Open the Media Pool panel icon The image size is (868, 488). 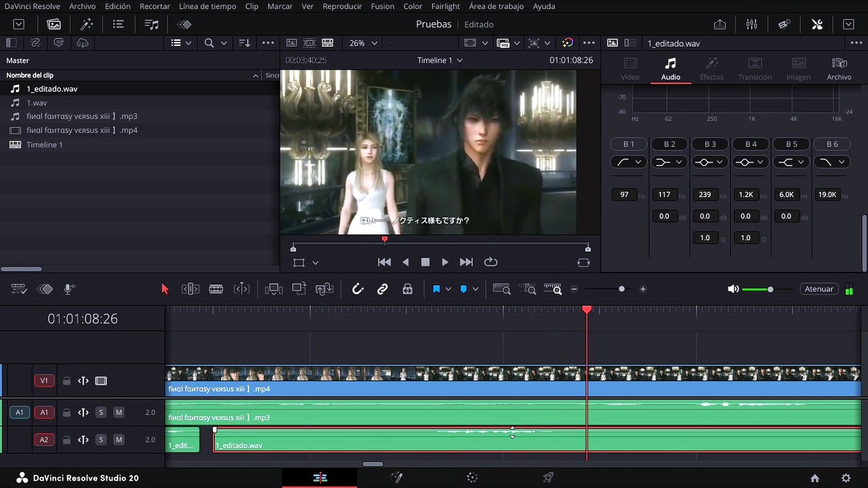point(54,24)
